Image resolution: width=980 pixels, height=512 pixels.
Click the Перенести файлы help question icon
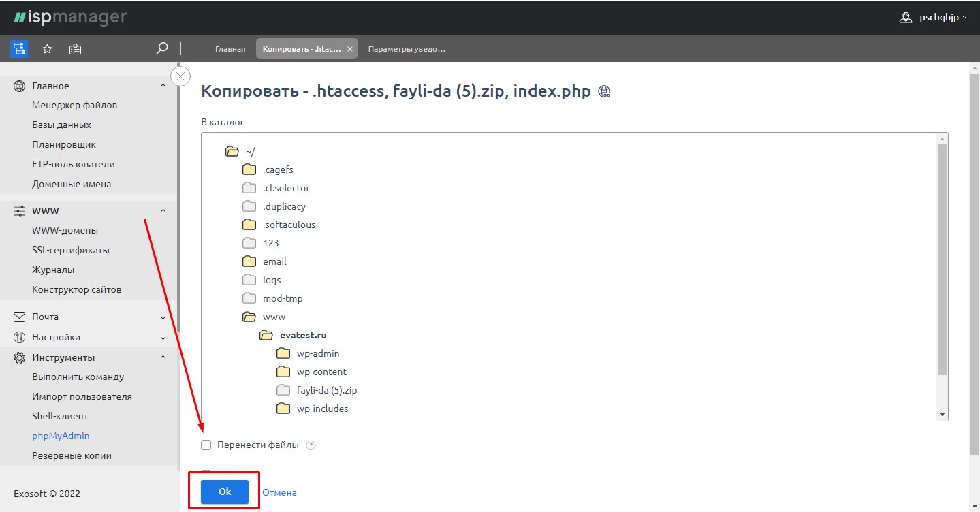[311, 445]
